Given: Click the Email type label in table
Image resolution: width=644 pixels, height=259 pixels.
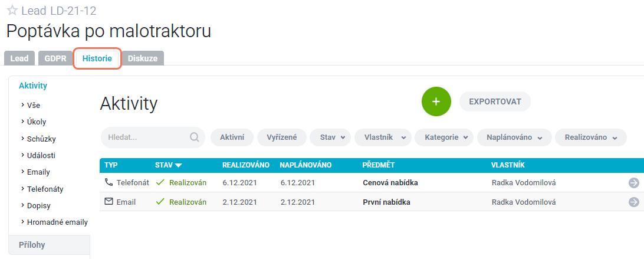Looking at the screenshot, I should pyautogui.click(x=126, y=202).
